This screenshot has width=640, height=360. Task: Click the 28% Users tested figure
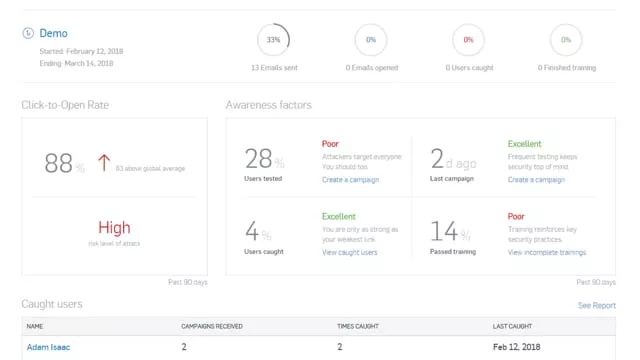[264, 158]
